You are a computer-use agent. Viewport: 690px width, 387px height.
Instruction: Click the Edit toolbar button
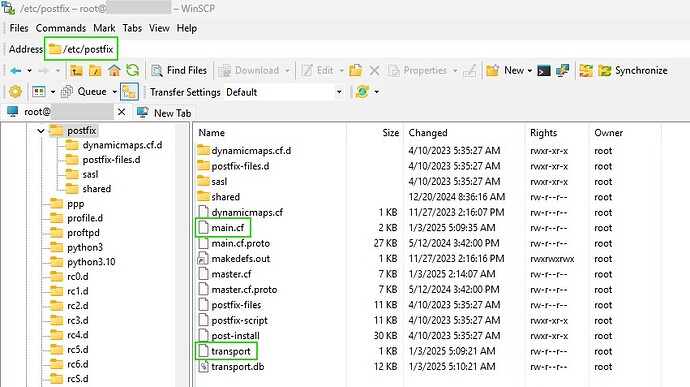pyautogui.click(x=317, y=70)
